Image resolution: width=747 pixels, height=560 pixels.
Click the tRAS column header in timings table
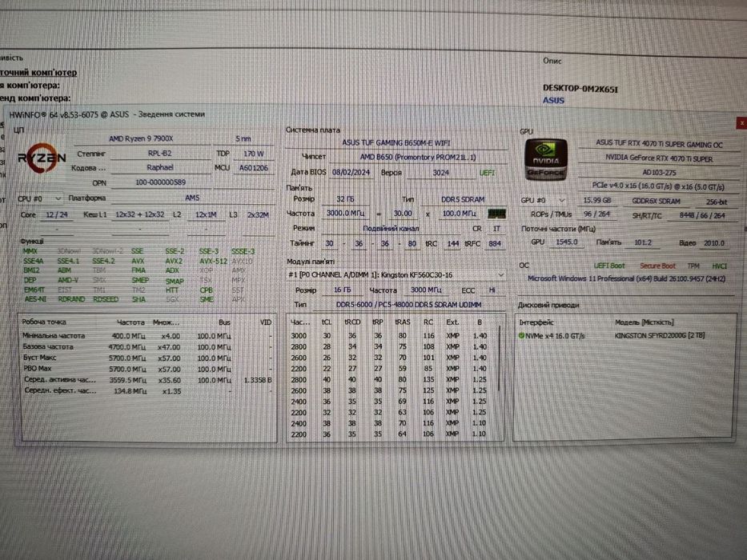point(403,322)
